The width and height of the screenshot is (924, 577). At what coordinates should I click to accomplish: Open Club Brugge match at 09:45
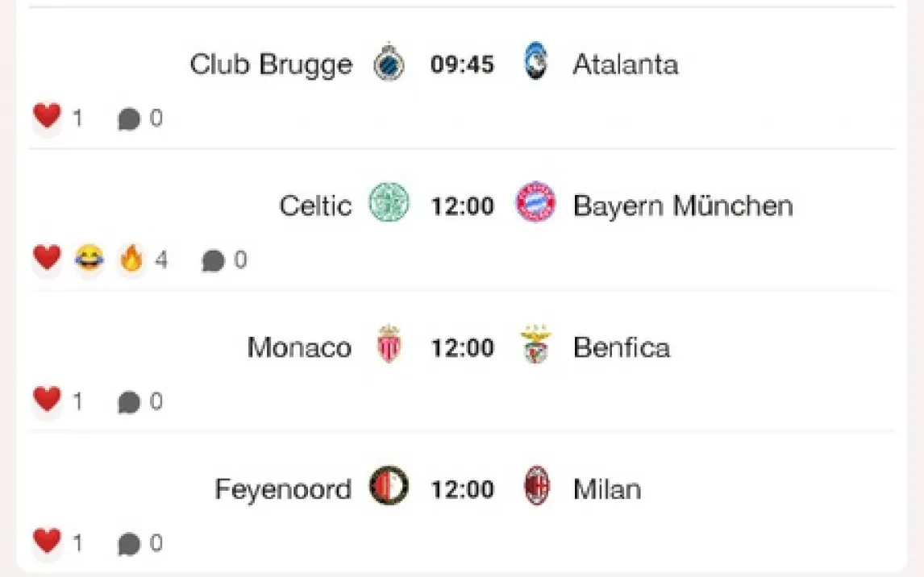[x=462, y=64]
